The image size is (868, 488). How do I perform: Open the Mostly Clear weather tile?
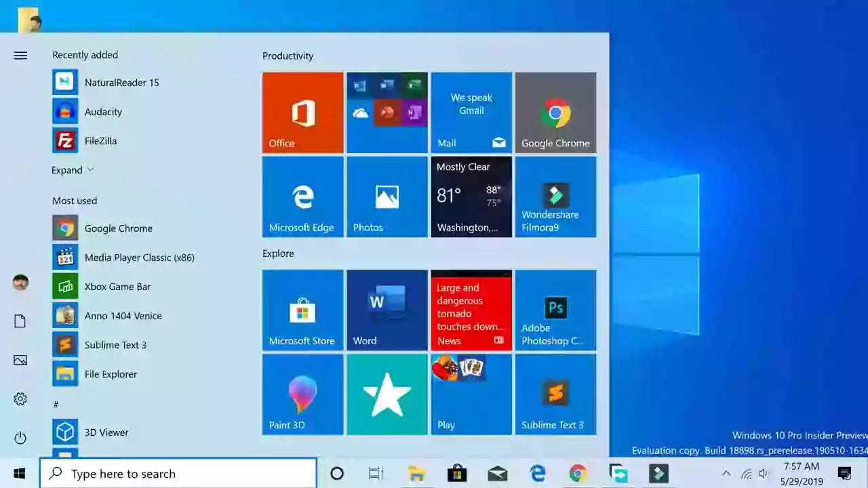(x=471, y=197)
